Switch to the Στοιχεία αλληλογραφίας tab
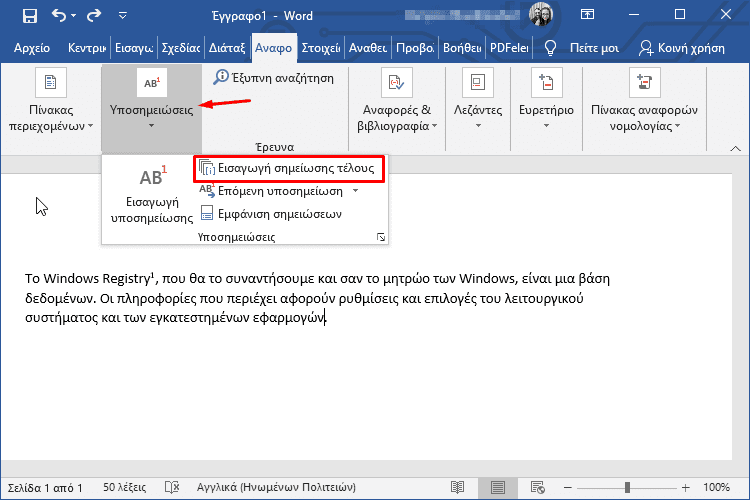The image size is (750, 500). click(320, 48)
